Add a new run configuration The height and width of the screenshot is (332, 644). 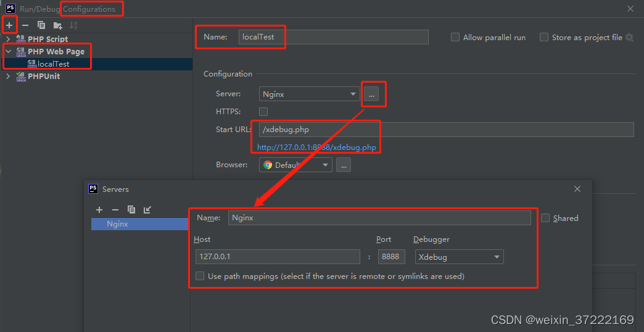pos(9,25)
